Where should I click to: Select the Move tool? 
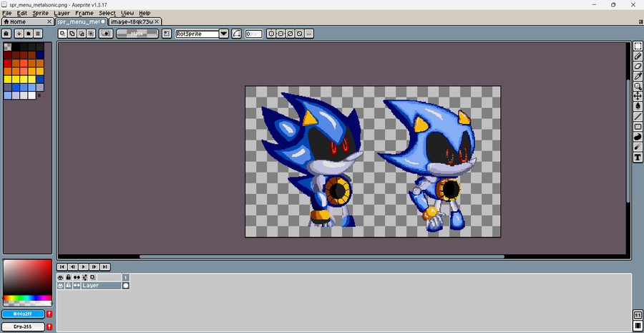click(x=638, y=96)
